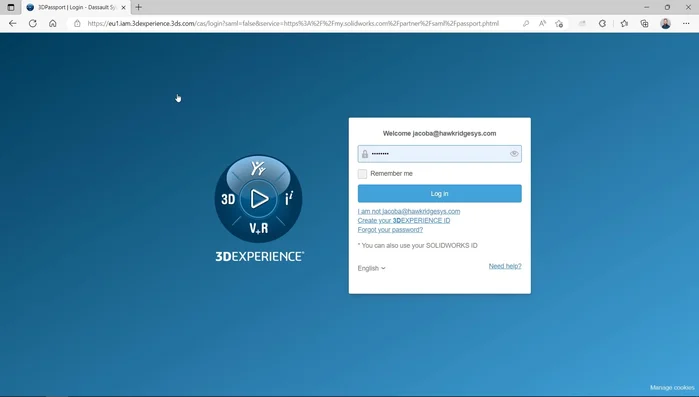Open Favorites list panel
Viewport: 699px width, 397px height.
(624, 24)
